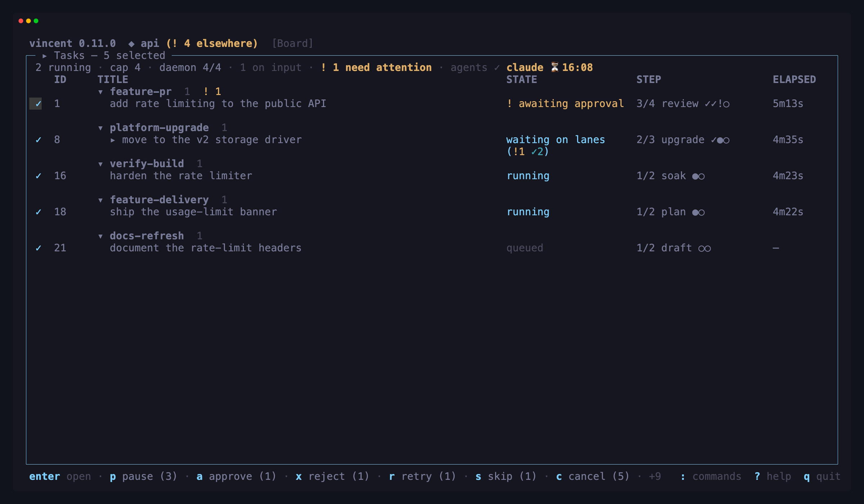The height and width of the screenshot is (504, 864).
Task: Click 'p pause (3)' action
Action: tap(143, 477)
